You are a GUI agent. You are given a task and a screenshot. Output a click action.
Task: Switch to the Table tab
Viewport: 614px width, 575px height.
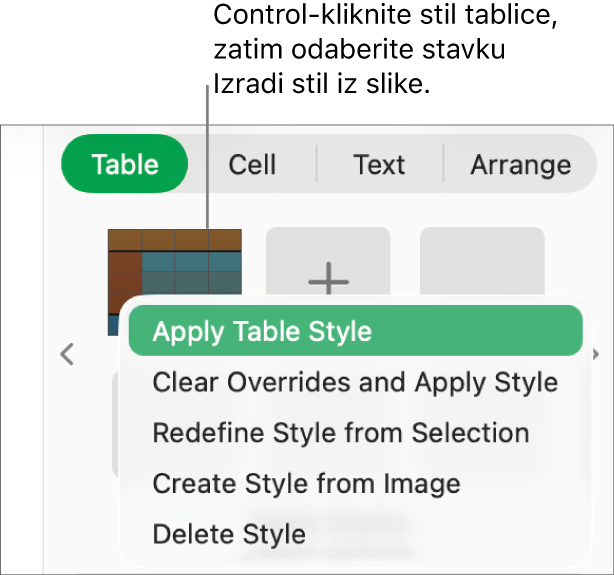point(125,164)
